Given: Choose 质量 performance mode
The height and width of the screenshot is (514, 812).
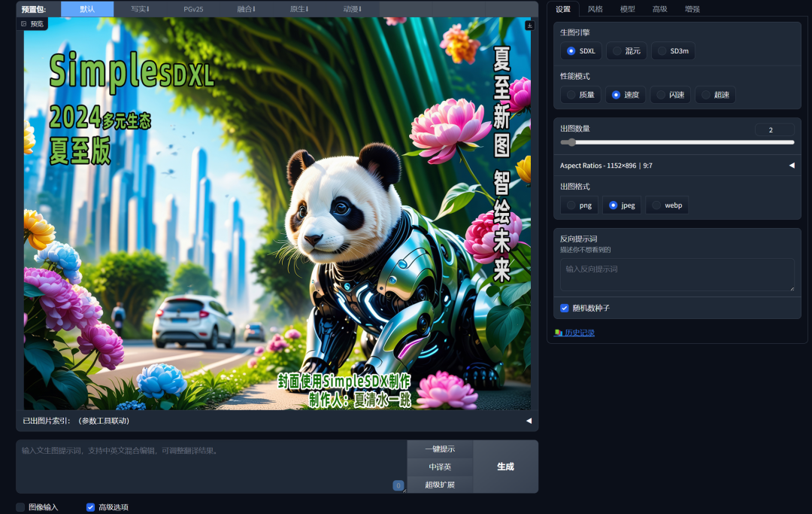Looking at the screenshot, I should [580, 95].
